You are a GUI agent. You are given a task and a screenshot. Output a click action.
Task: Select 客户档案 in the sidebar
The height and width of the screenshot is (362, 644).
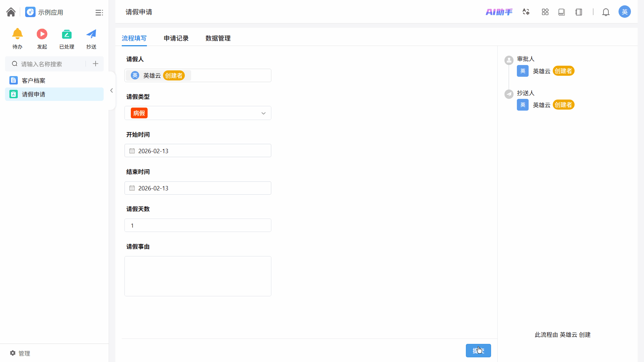[34, 80]
